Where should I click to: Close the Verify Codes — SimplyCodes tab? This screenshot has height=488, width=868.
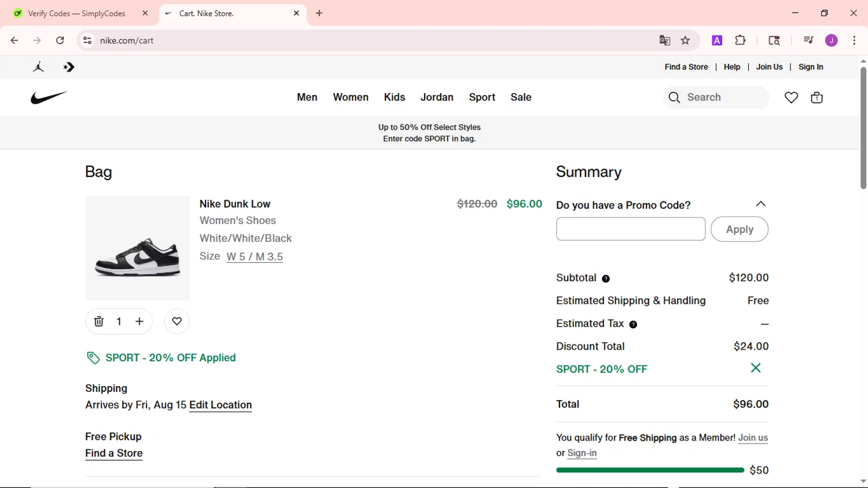pos(145,13)
